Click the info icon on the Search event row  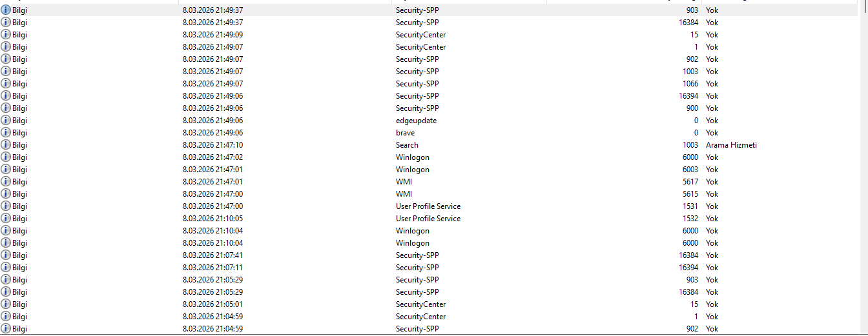[6, 145]
